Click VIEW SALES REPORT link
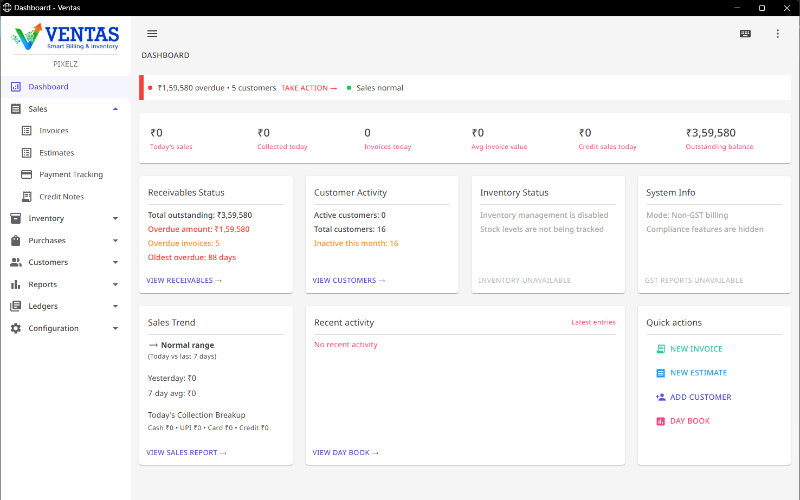This screenshot has width=800, height=500. pyautogui.click(x=186, y=453)
